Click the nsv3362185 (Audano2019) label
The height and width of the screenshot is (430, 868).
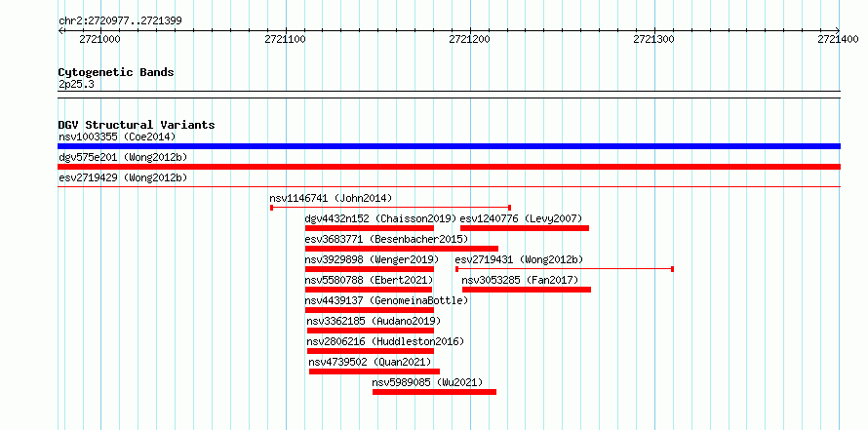pos(374,321)
